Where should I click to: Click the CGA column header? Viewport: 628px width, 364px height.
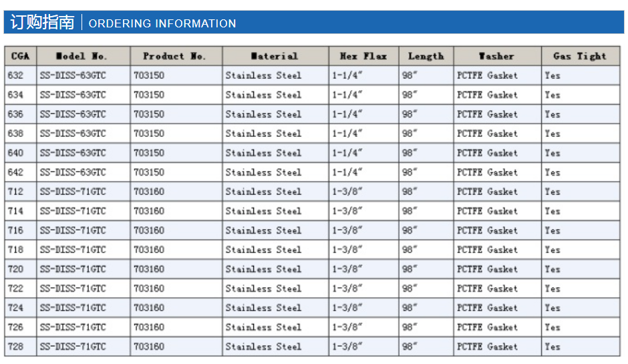(21, 56)
